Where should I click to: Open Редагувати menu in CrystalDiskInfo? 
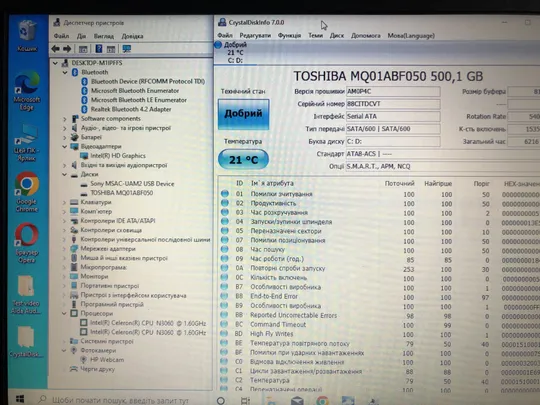pos(255,35)
